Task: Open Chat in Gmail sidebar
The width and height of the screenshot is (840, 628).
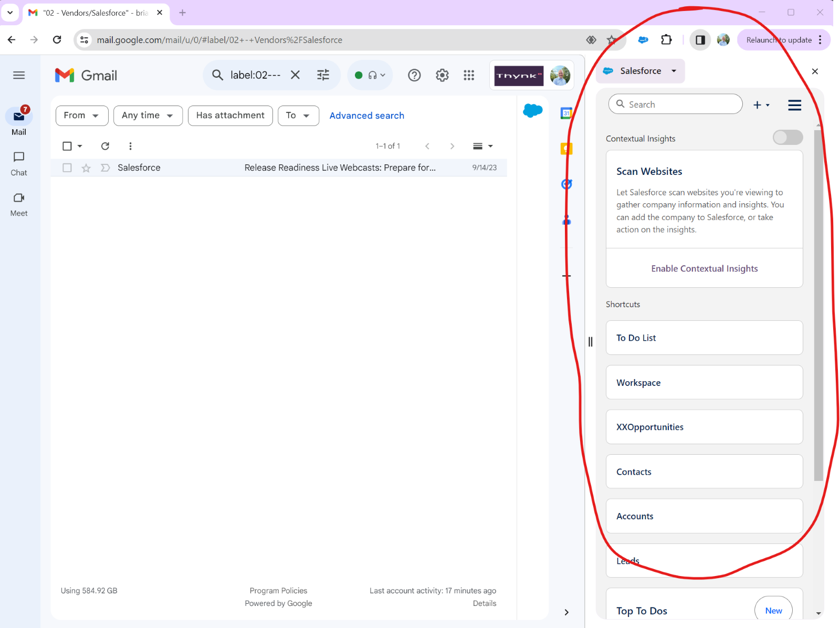Action: 19,164
